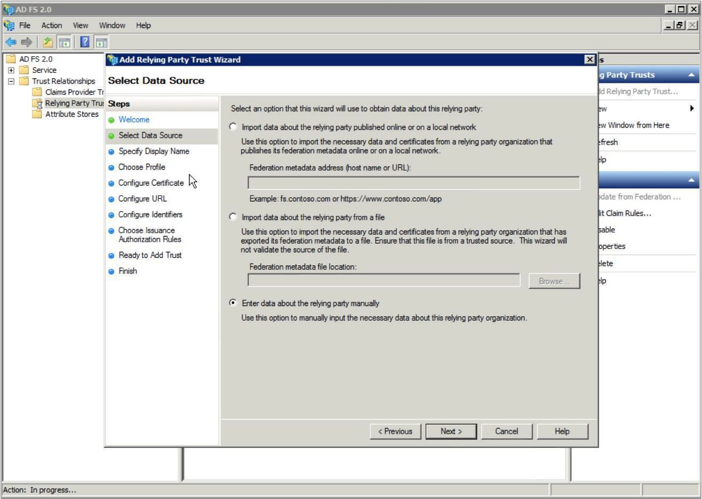The width and height of the screenshot is (702, 499).
Task: Select import data published online radio button
Action: click(x=233, y=127)
